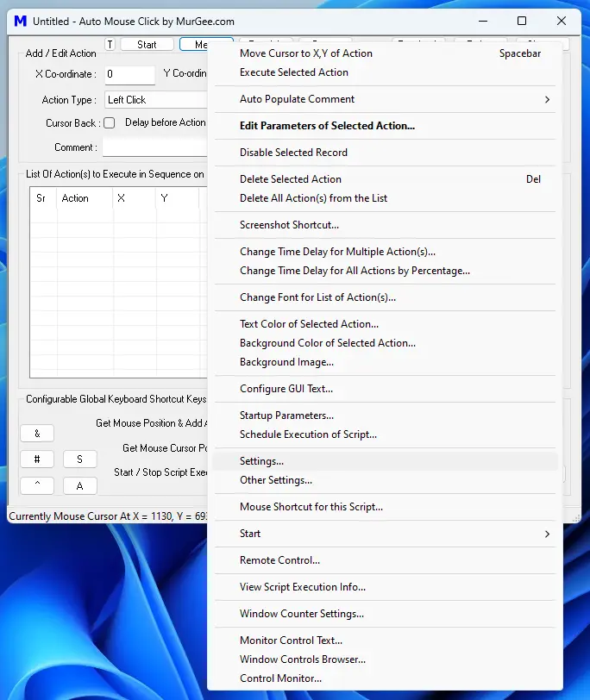Select Control Monitor menu item
Screen dimensions: 590x700
[x=385, y=678]
